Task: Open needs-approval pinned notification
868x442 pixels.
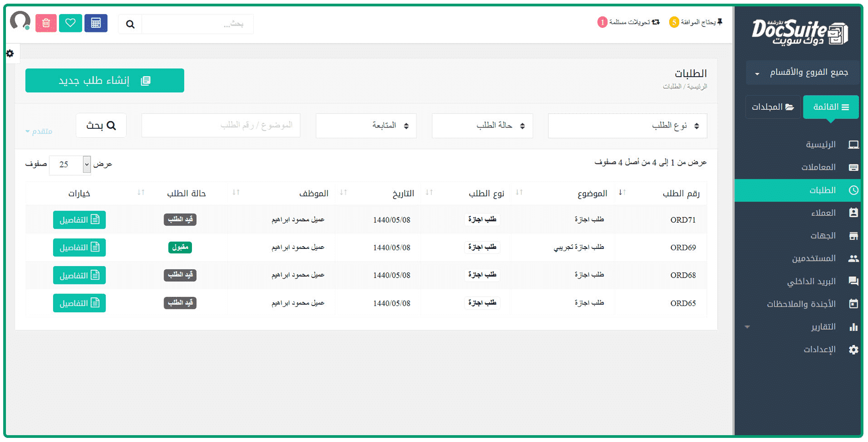Action: click(696, 22)
